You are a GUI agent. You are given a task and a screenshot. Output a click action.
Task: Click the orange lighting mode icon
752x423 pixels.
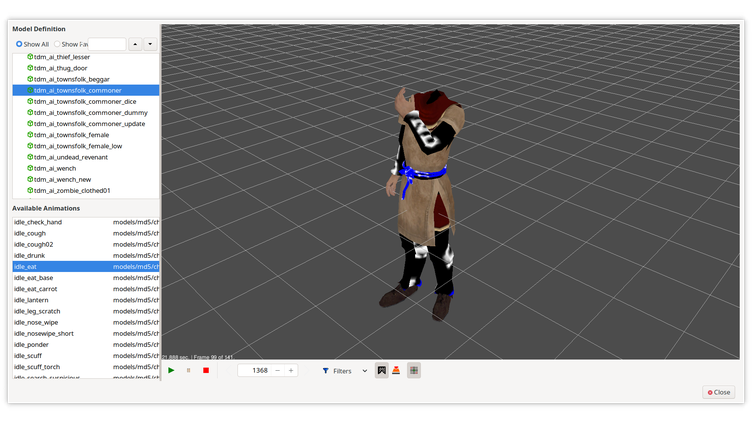[396, 370]
